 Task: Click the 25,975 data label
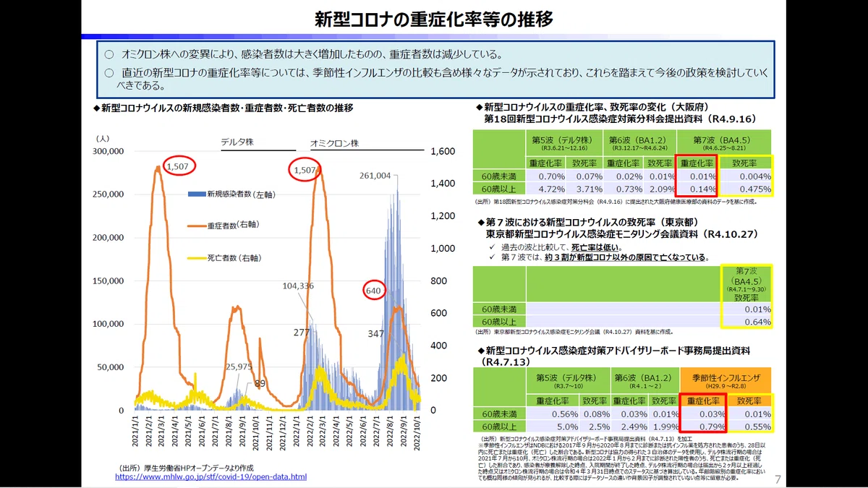[x=239, y=367]
